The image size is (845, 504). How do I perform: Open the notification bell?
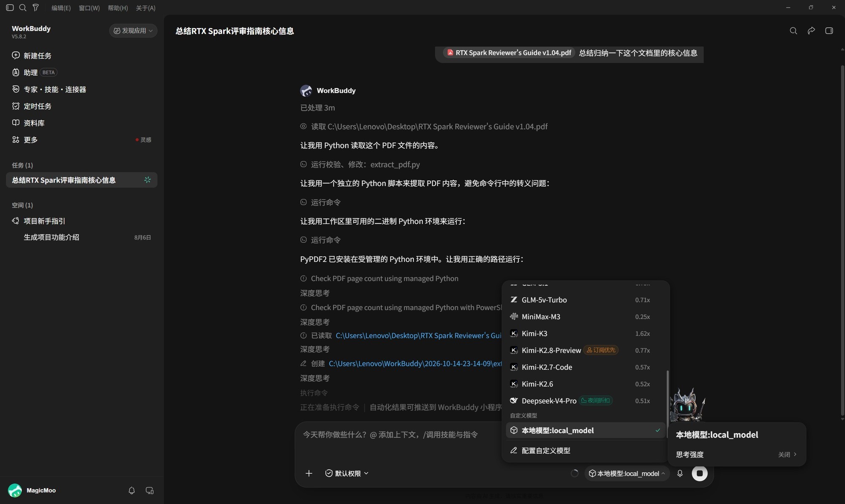tap(132, 490)
